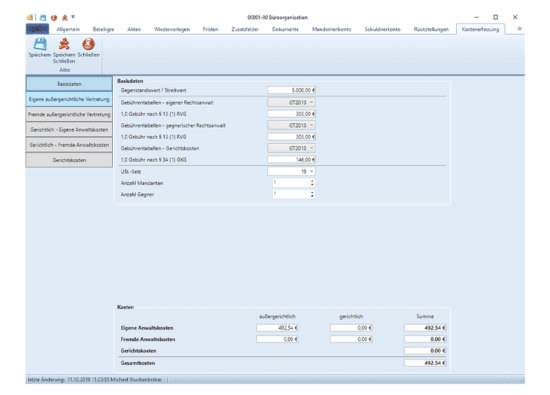This screenshot has height=395, width=550.
Task: Decrease Anzahl Gegner with down arrow
Action: click(312, 196)
